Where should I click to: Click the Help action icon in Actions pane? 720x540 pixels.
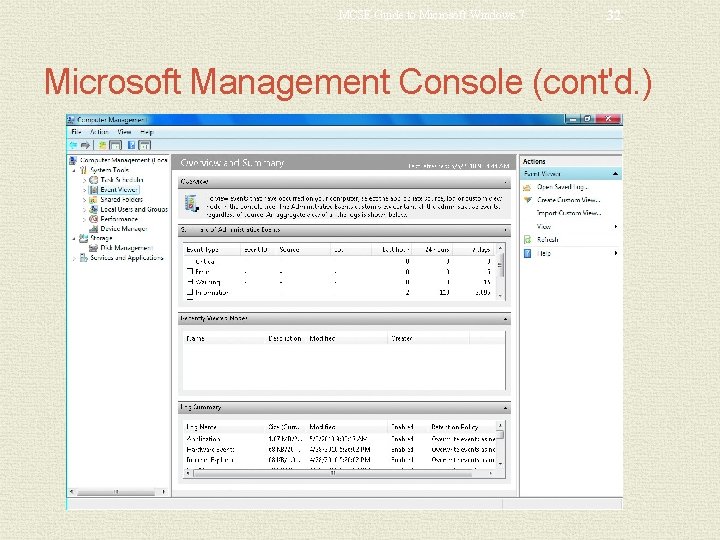pos(528,253)
